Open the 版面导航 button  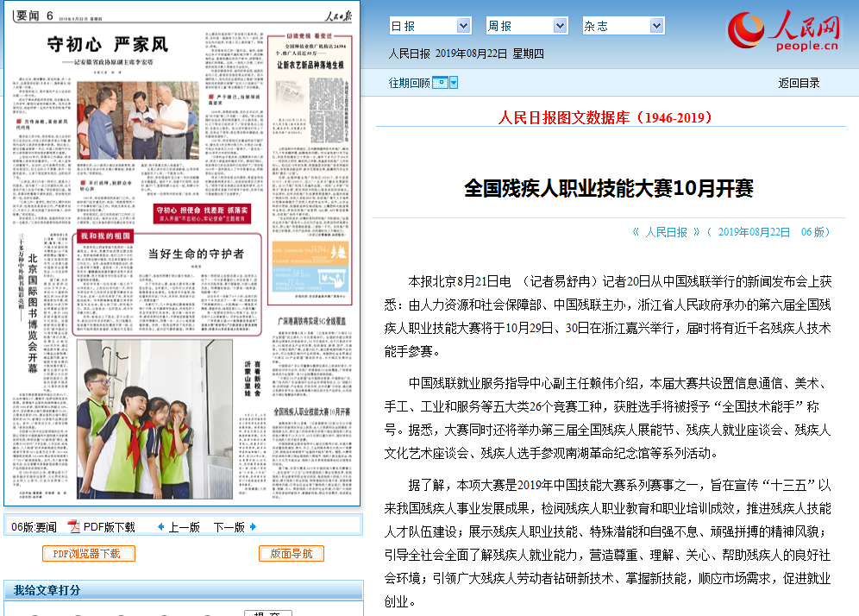tap(292, 553)
